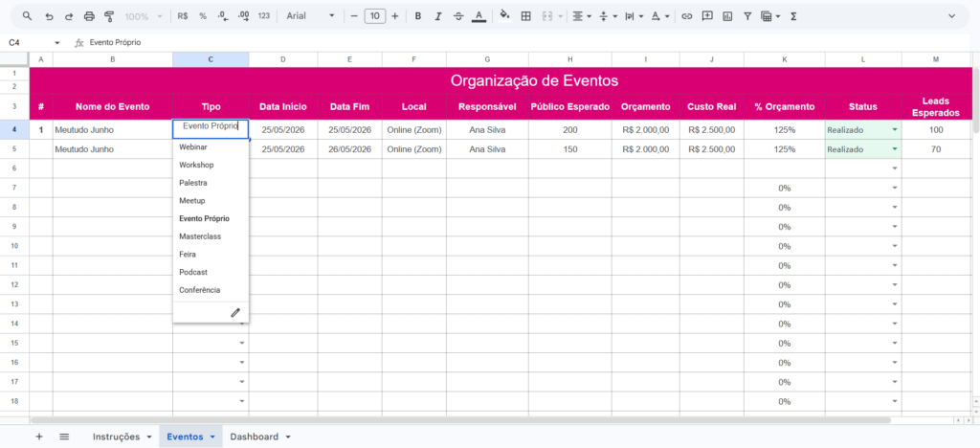Collapse the toolbar with the chevron
This screenshot has height=448, width=980.
pyautogui.click(x=951, y=16)
